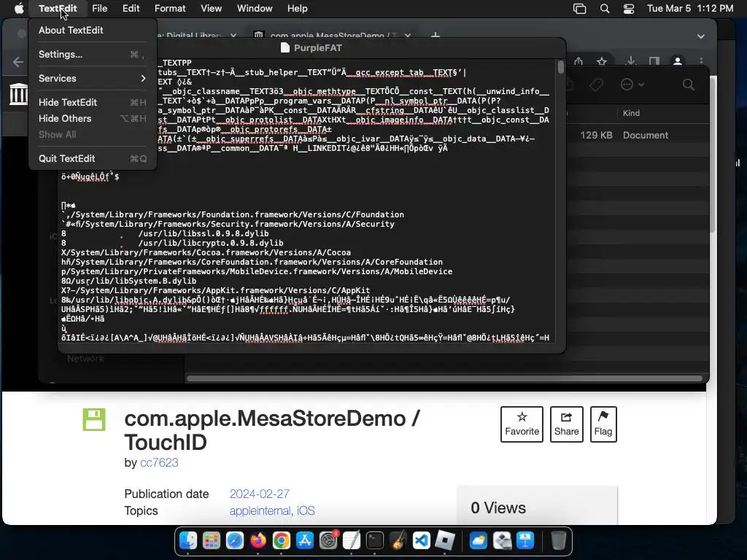Open System Settings from the Dock
The image size is (747, 560).
coord(328,540)
